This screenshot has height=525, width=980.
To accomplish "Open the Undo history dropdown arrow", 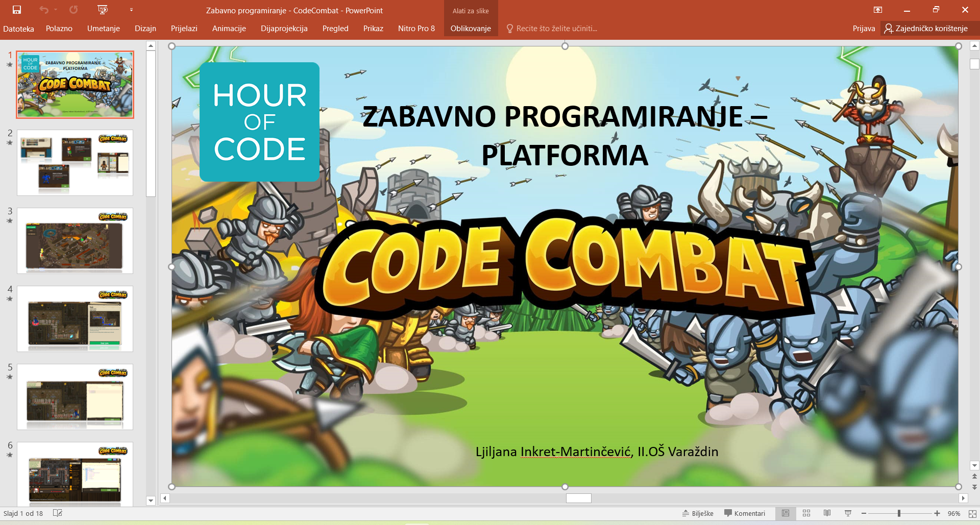I will point(56,10).
